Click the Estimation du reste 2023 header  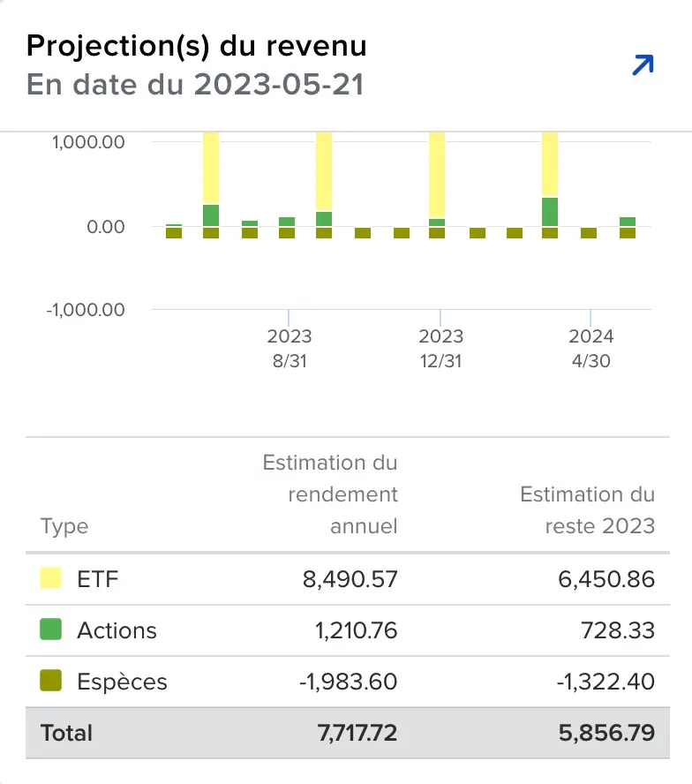pyautogui.click(x=588, y=510)
